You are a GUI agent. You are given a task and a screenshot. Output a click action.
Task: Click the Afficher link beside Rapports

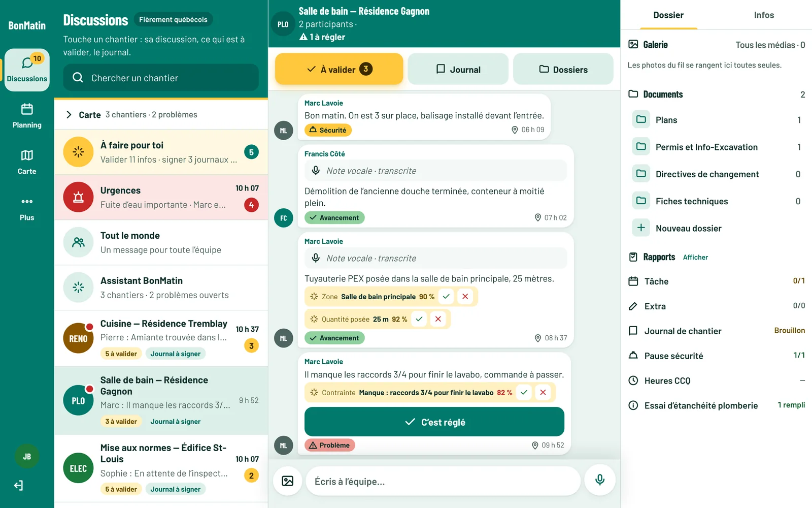coord(695,258)
